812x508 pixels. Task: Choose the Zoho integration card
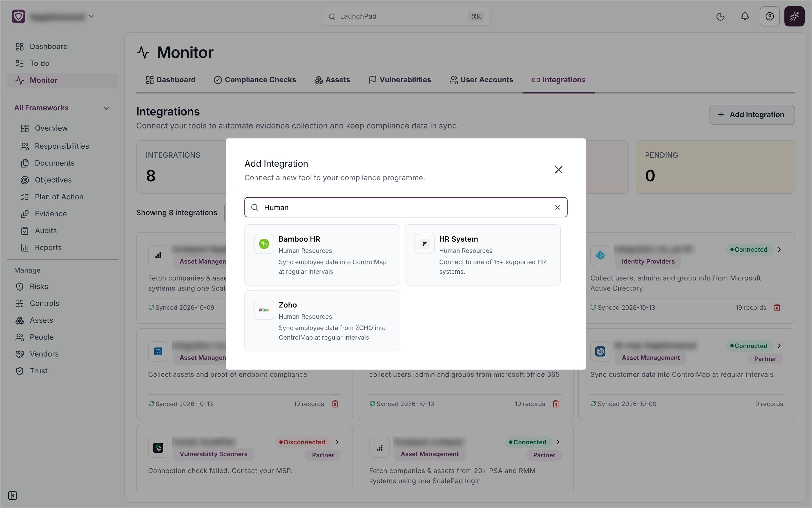(x=322, y=320)
